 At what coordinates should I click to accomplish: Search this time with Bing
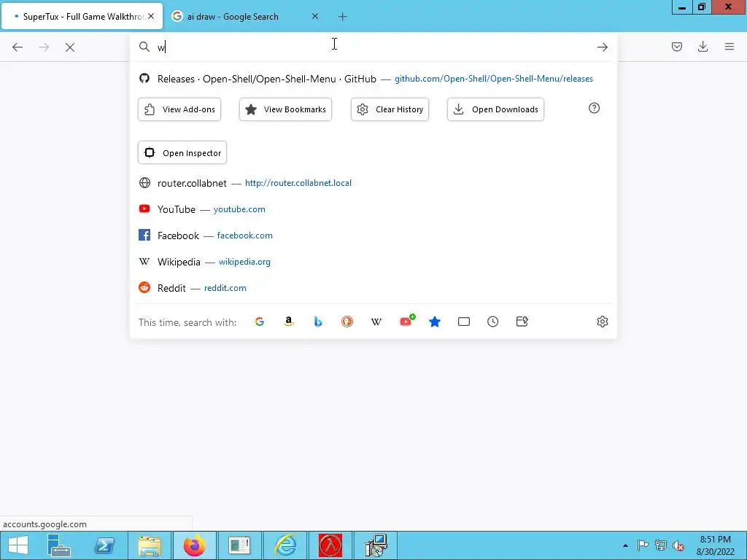coord(318,322)
